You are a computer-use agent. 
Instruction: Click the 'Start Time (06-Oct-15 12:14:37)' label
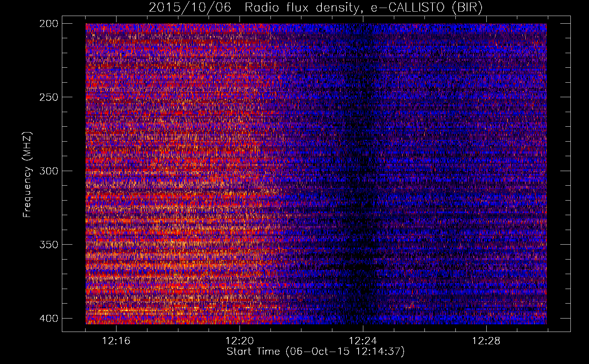tap(316, 352)
